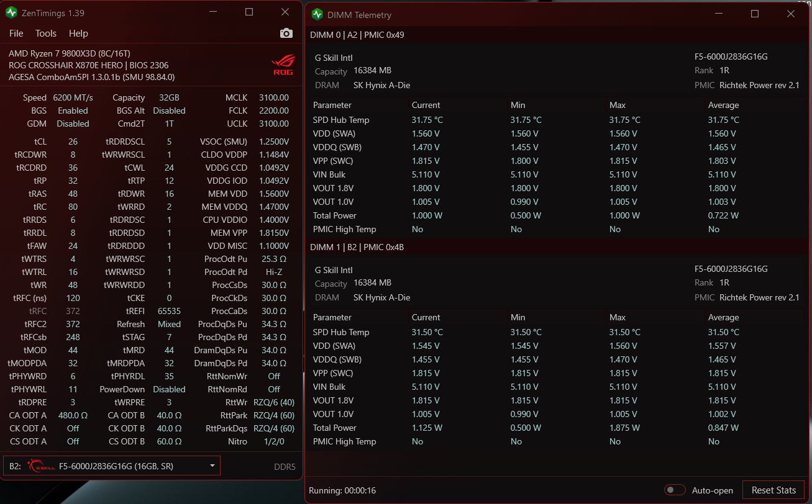Click the Reset Stats button
Screen dimensions: 812x504
click(773, 490)
